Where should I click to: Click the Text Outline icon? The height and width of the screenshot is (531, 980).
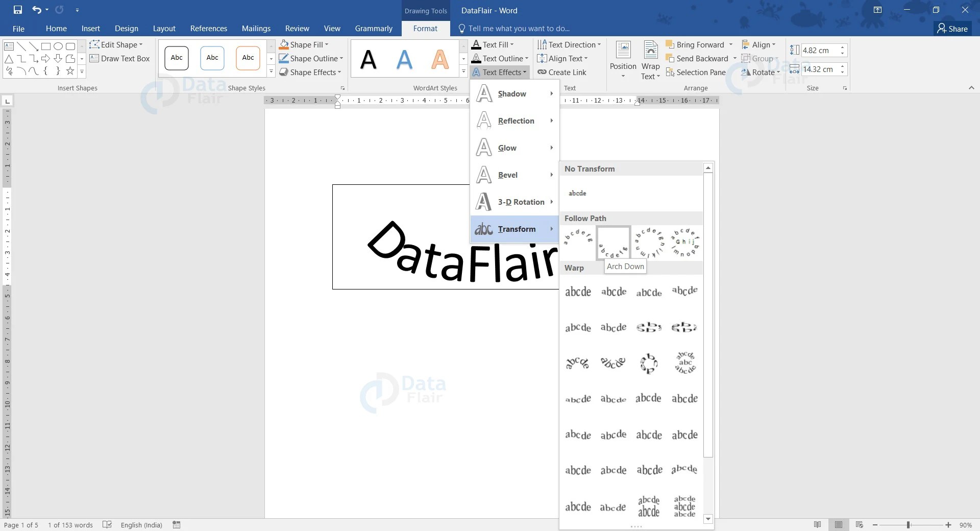click(x=476, y=58)
